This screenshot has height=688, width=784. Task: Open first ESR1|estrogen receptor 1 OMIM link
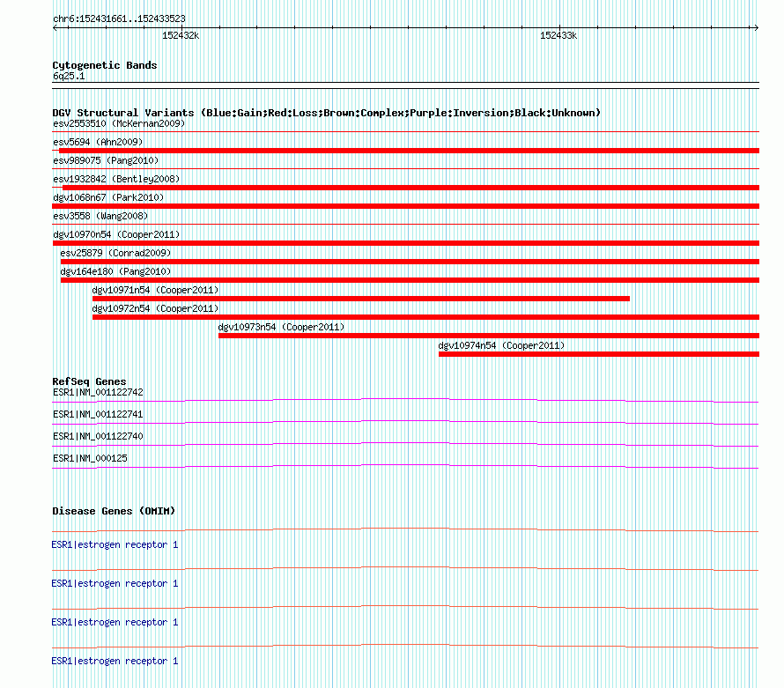(x=115, y=544)
